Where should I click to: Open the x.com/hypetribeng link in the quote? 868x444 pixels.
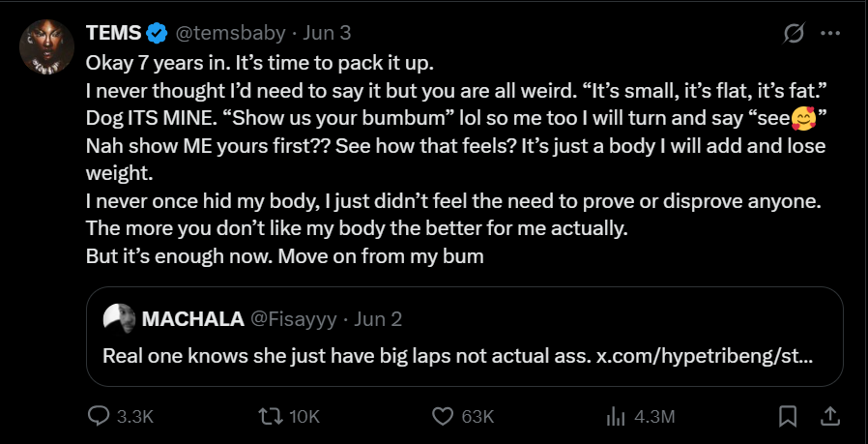[705, 354]
